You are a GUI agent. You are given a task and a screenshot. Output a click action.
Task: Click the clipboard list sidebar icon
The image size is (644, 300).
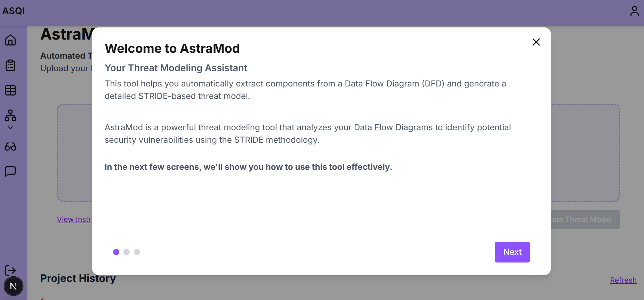tap(10, 65)
